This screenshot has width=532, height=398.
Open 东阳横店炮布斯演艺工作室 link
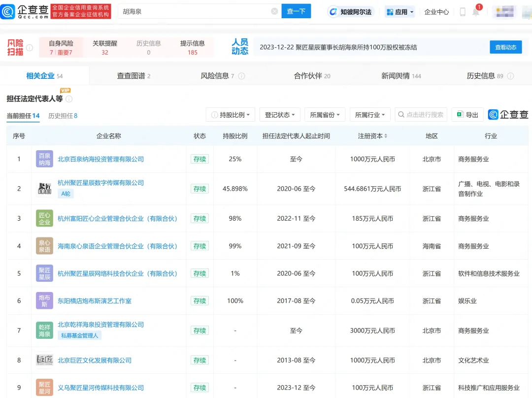(x=94, y=301)
